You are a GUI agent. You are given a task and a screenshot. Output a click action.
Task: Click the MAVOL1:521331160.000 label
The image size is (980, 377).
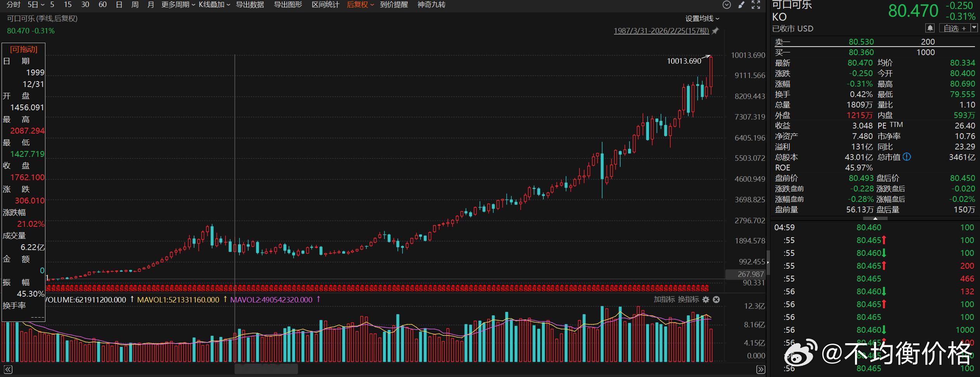click(178, 300)
